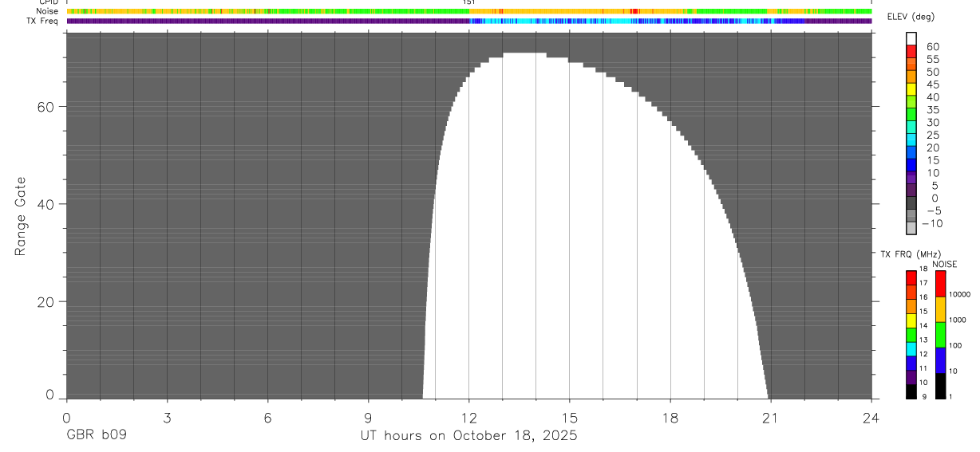The width and height of the screenshot is (980, 452).
Task: Click the 'Noise' row label beside top strip
Action: point(47,11)
